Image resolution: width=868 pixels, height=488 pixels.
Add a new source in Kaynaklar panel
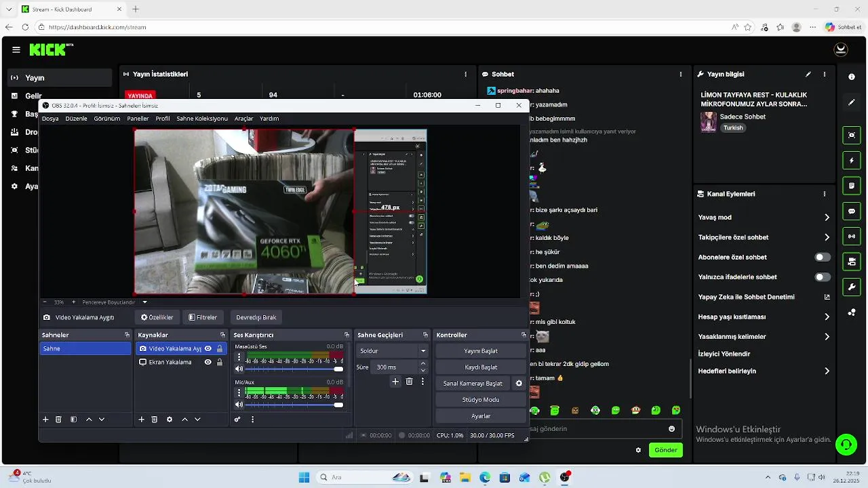141,420
